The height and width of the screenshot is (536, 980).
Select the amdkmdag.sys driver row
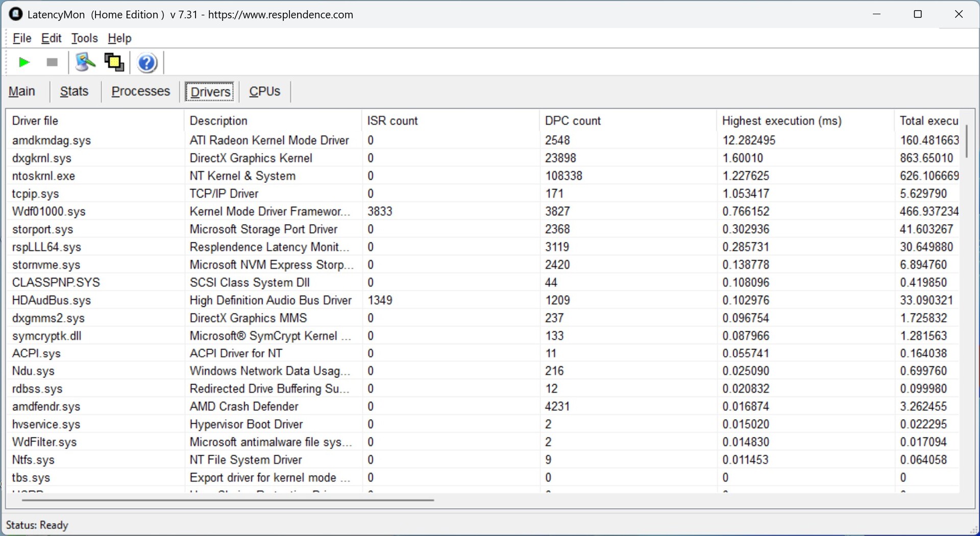pyautogui.click(x=52, y=140)
